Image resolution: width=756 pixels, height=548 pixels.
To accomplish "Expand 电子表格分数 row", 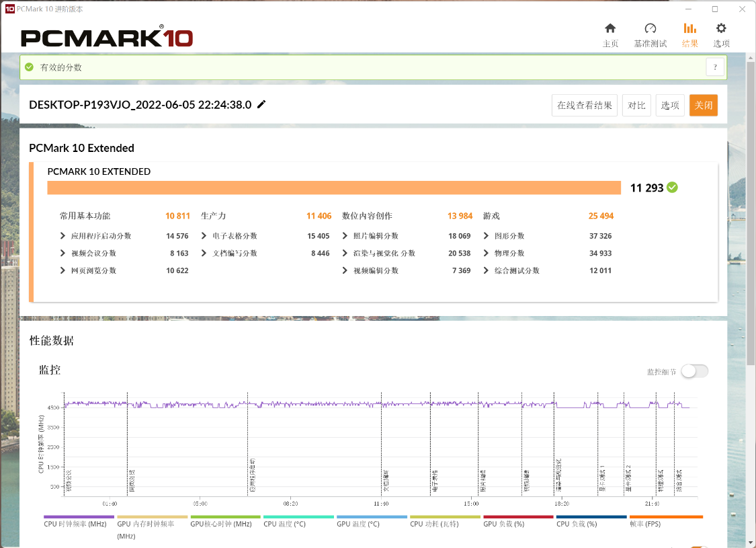I will point(204,235).
